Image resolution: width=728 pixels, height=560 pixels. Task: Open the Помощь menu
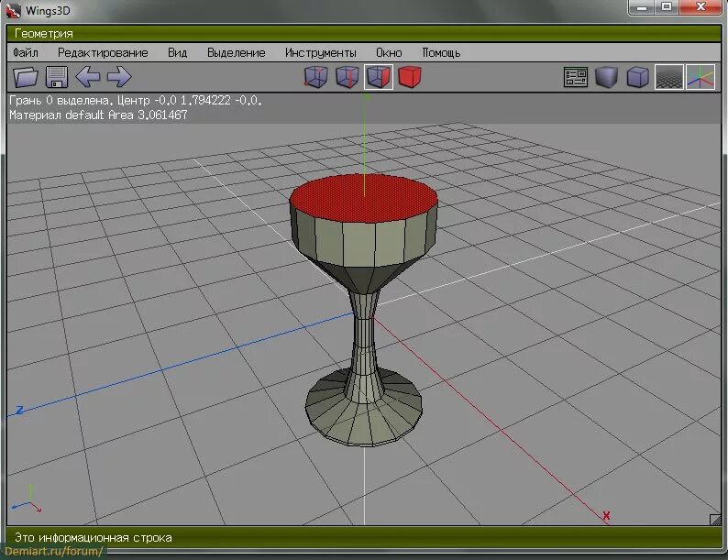[441, 52]
